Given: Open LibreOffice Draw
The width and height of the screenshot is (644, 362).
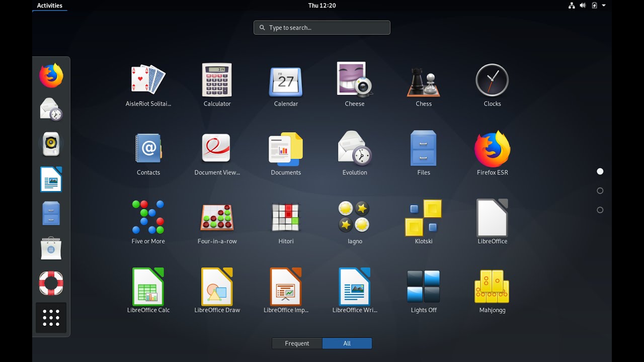Looking at the screenshot, I should pyautogui.click(x=217, y=287).
